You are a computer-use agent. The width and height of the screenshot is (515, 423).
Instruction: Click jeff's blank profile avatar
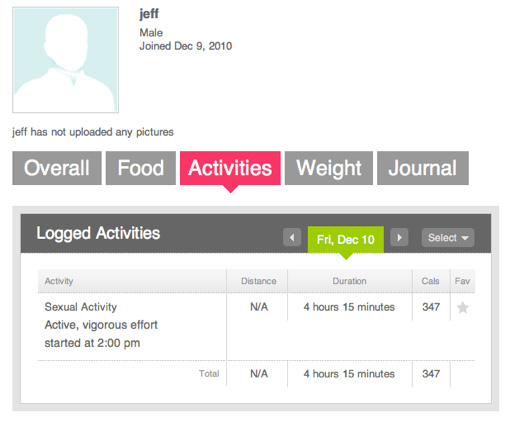tap(66, 60)
